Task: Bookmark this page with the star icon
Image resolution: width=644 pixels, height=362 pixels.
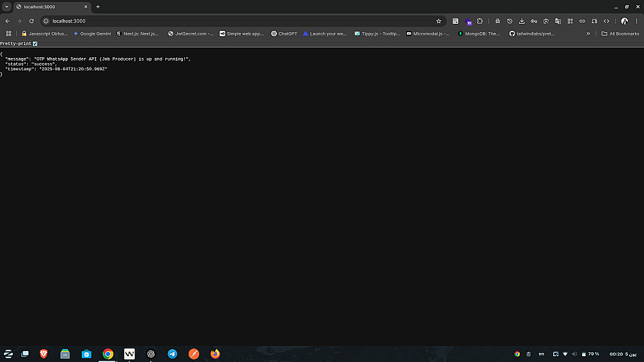Action: point(439,21)
